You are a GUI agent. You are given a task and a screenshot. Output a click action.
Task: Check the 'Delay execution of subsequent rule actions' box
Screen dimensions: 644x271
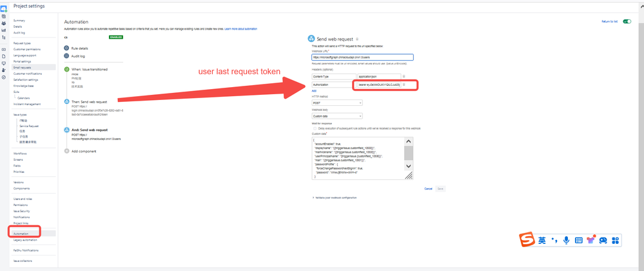pyautogui.click(x=315, y=128)
